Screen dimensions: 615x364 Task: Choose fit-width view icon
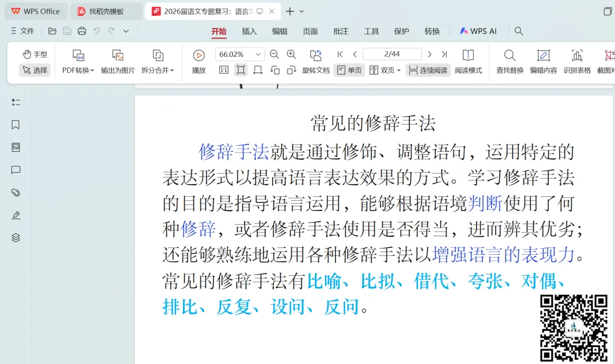(258, 70)
